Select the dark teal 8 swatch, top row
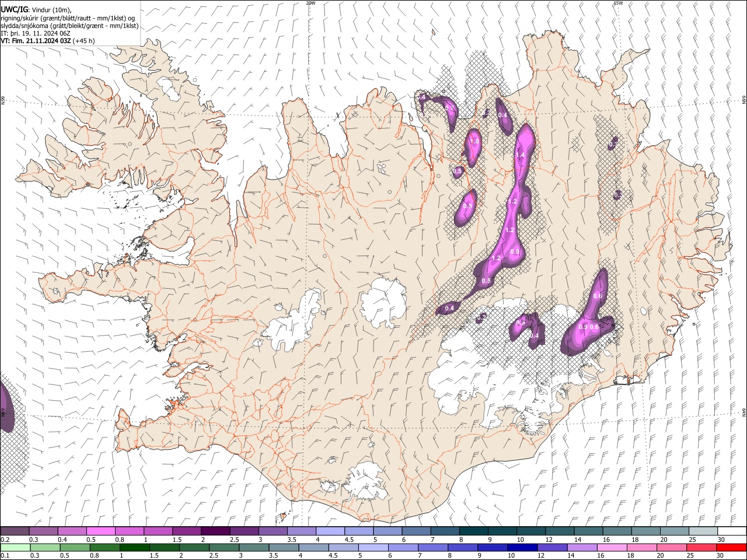Image resolution: width=747 pixels, height=560 pixels. click(474, 531)
